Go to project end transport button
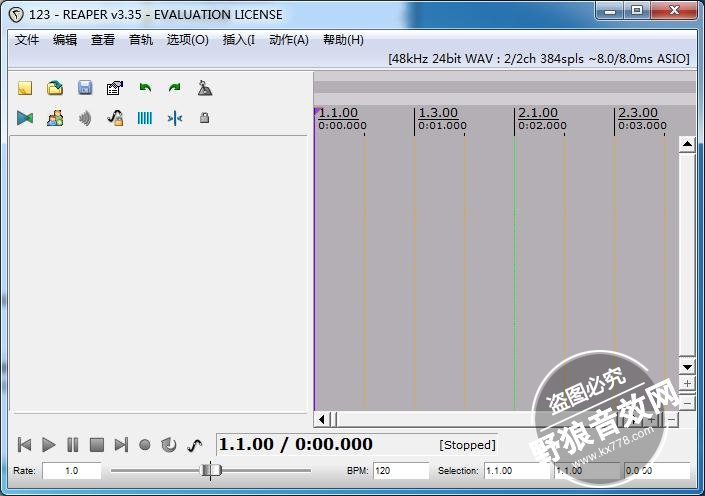 (121, 445)
